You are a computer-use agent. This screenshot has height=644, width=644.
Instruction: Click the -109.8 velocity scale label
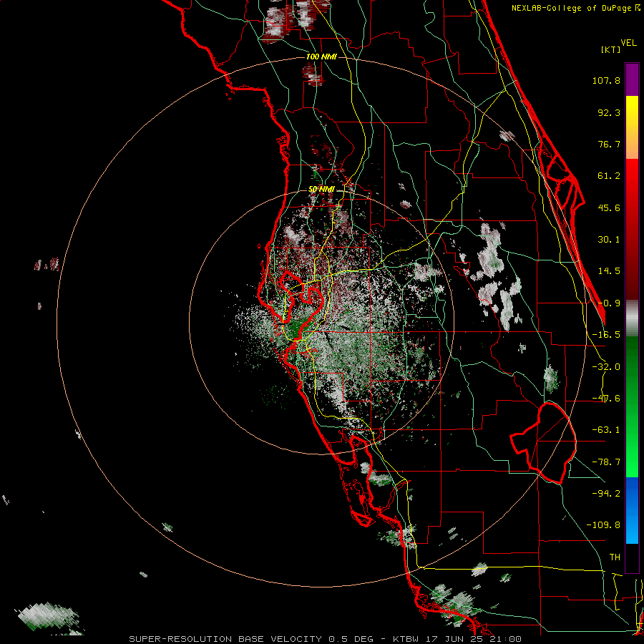coord(603,525)
